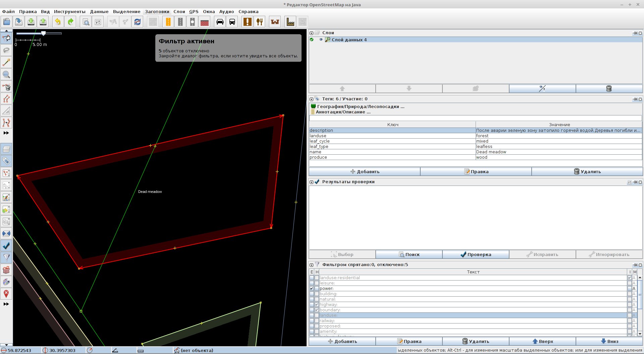Open the Заготовки menu
644x354 pixels.
coord(157,11)
